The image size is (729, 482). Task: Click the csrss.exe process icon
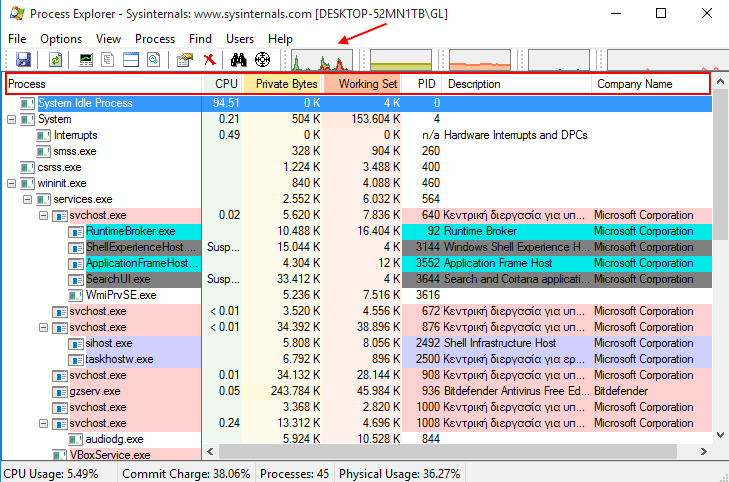click(27, 167)
